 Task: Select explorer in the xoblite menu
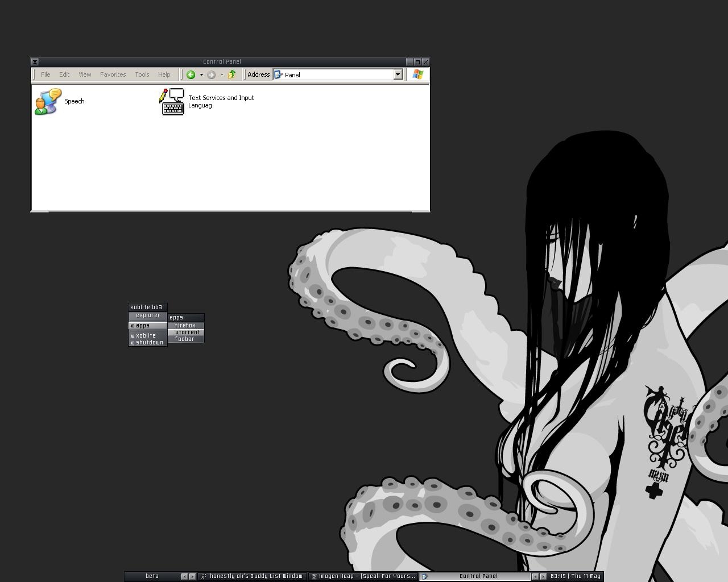point(148,315)
